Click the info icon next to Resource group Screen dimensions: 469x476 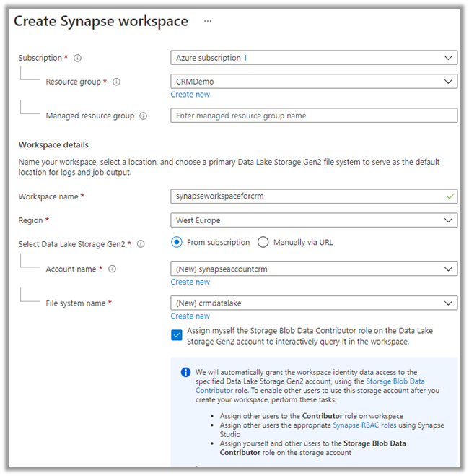pyautogui.click(x=116, y=82)
